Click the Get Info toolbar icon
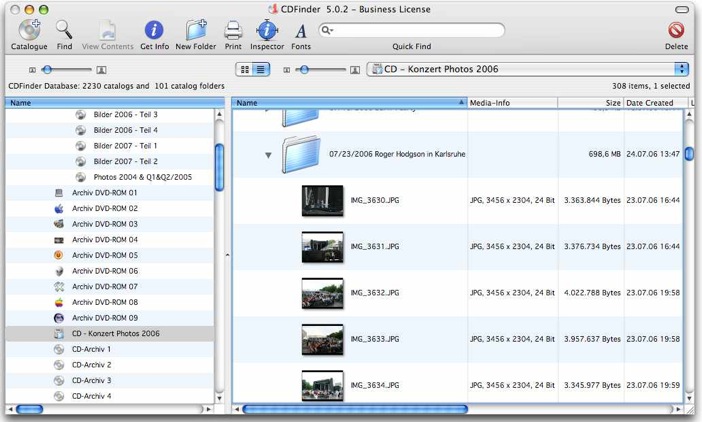 pyautogui.click(x=154, y=30)
